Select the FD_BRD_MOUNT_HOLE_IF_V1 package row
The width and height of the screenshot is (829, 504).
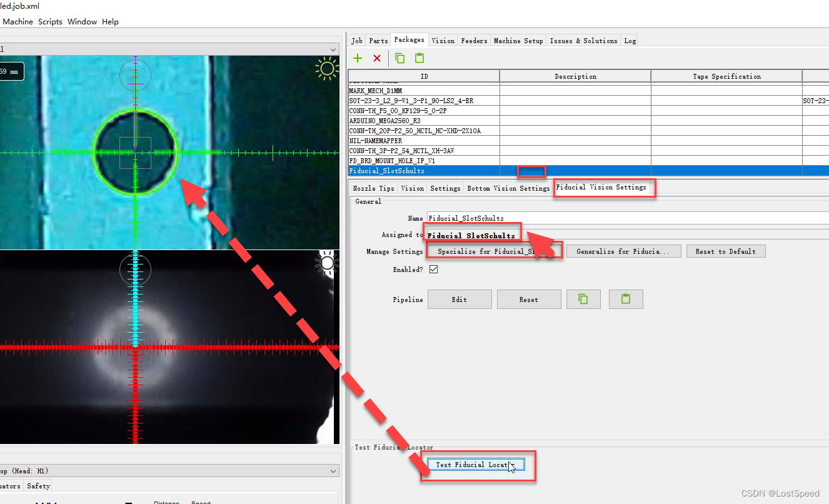(588, 161)
